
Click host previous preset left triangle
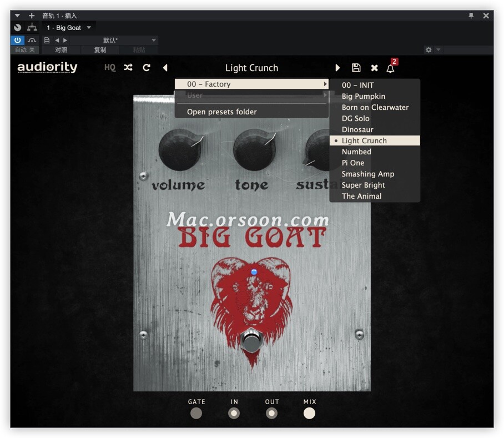click(57, 40)
